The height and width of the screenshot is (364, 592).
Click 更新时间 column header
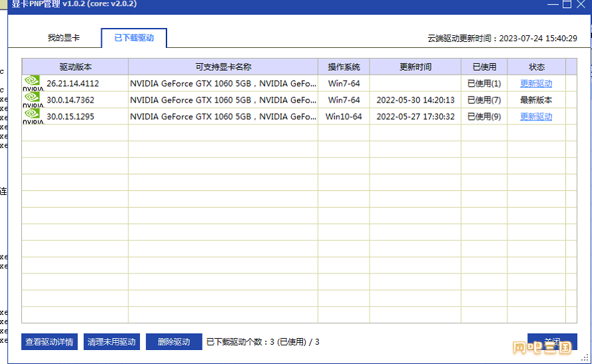tap(416, 67)
